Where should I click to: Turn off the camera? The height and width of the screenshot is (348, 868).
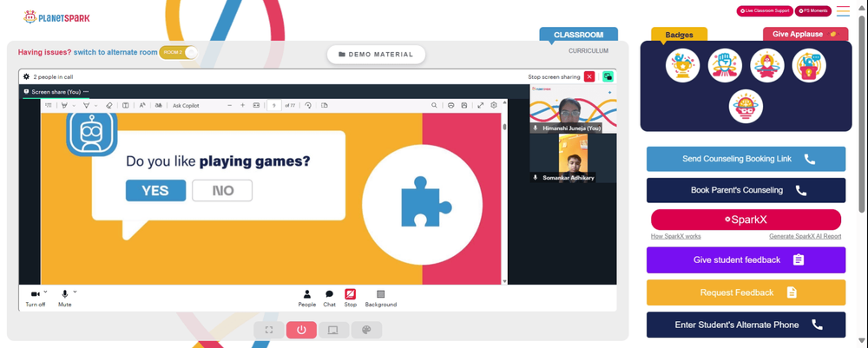(36, 298)
